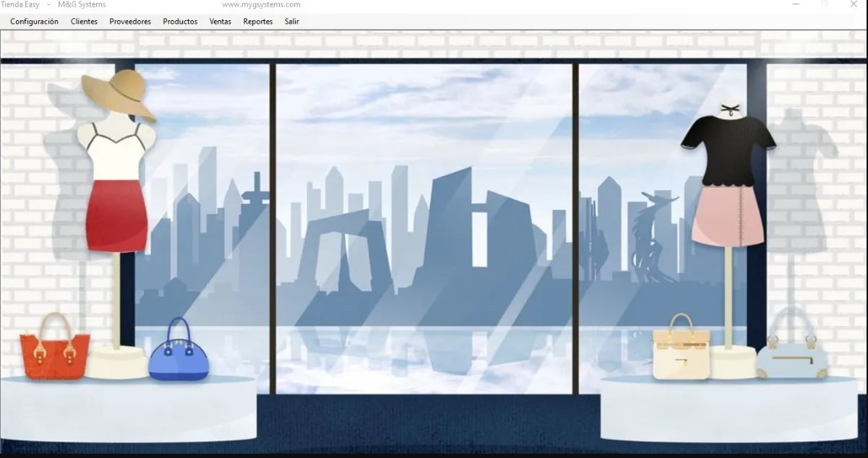Click the cream handbag on right display

click(x=681, y=353)
